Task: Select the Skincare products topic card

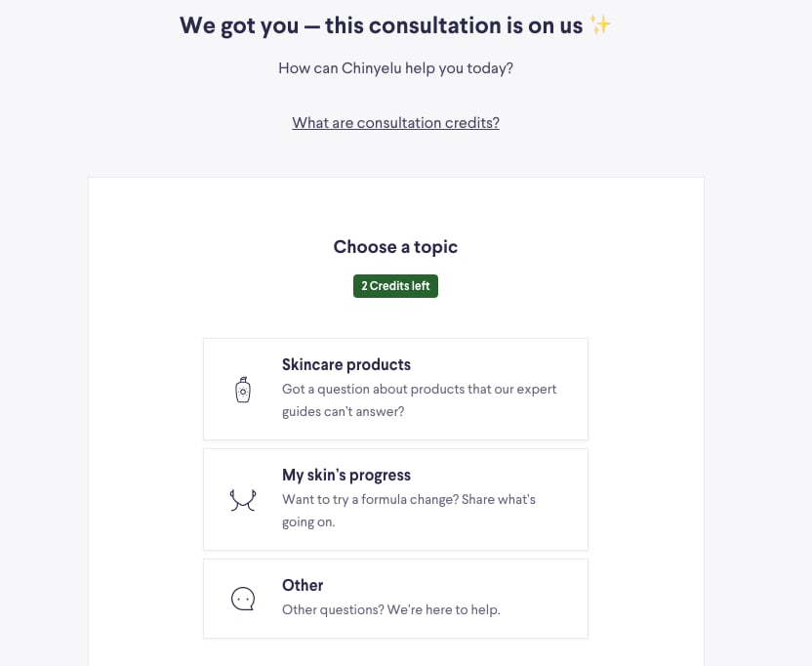Action: 395,389
